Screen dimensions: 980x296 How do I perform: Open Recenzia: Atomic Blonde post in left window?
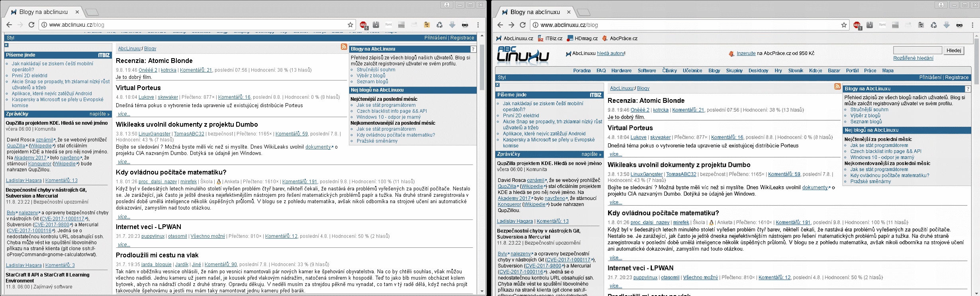(154, 61)
